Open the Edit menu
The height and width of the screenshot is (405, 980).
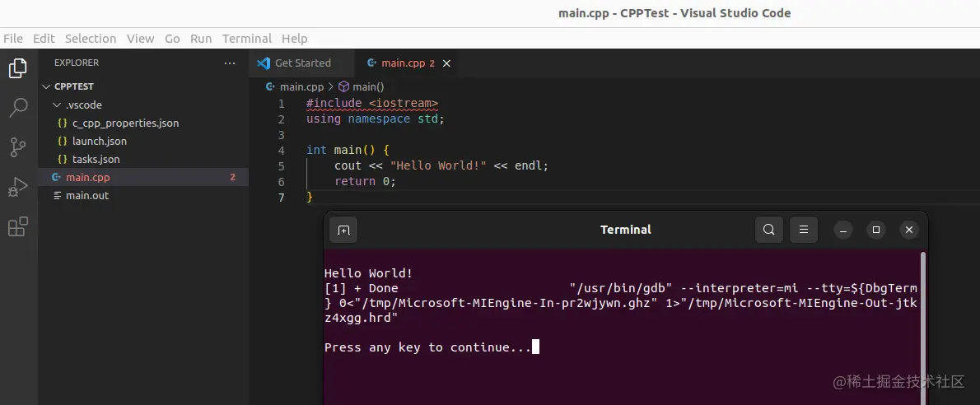click(44, 39)
